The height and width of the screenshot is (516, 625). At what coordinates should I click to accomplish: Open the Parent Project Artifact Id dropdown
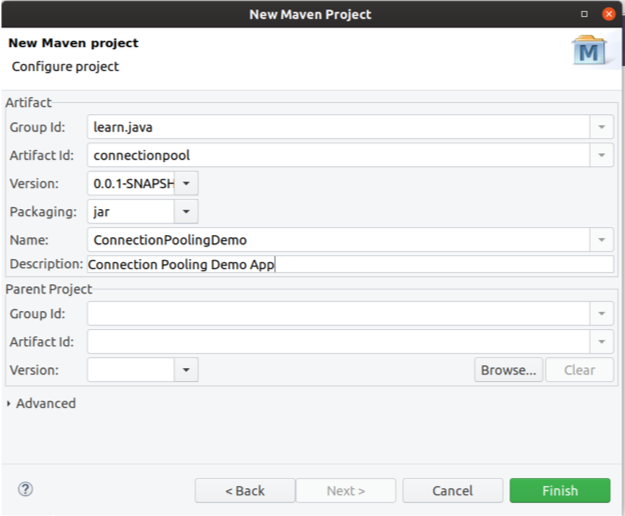601,342
